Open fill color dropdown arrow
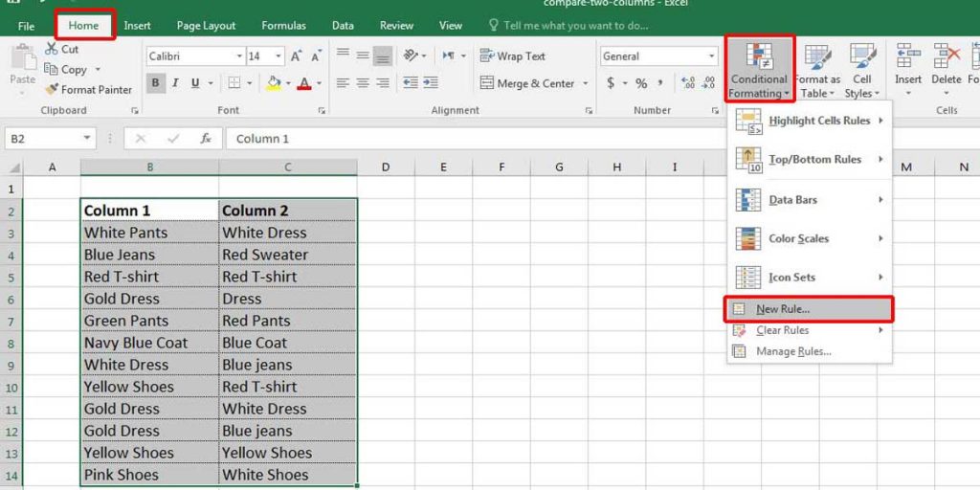This screenshot has width=980, height=490. (x=288, y=83)
